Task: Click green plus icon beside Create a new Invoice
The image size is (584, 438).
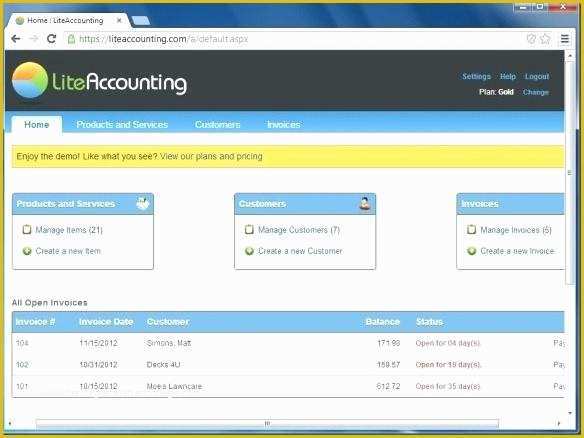Action: click(x=472, y=251)
